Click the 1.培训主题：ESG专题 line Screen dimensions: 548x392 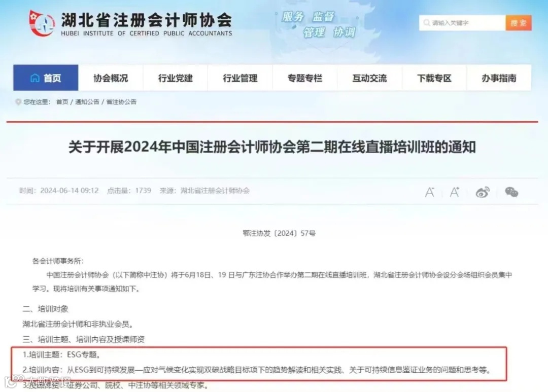pyautogui.click(x=62, y=354)
